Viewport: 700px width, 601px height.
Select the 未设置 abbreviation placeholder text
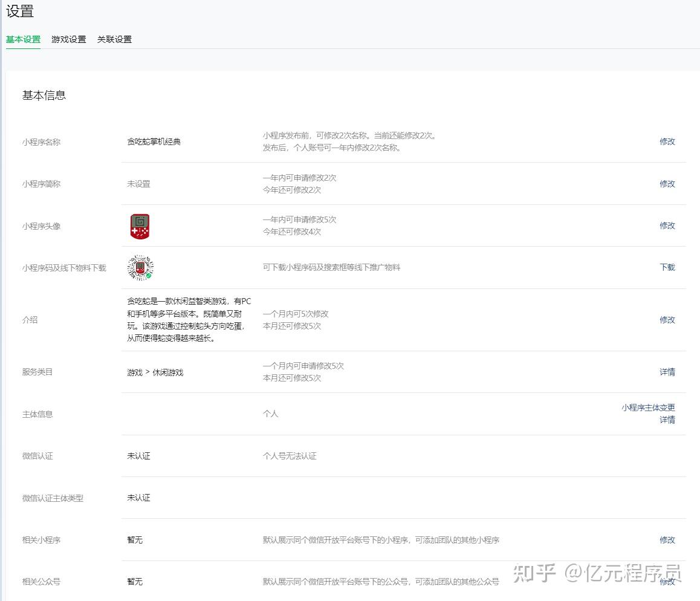(139, 184)
